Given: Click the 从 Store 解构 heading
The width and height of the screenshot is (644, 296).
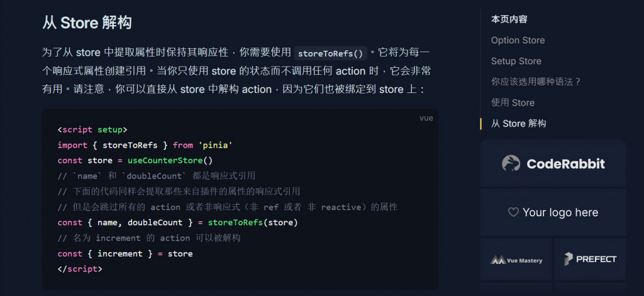Looking at the screenshot, I should coord(87,23).
